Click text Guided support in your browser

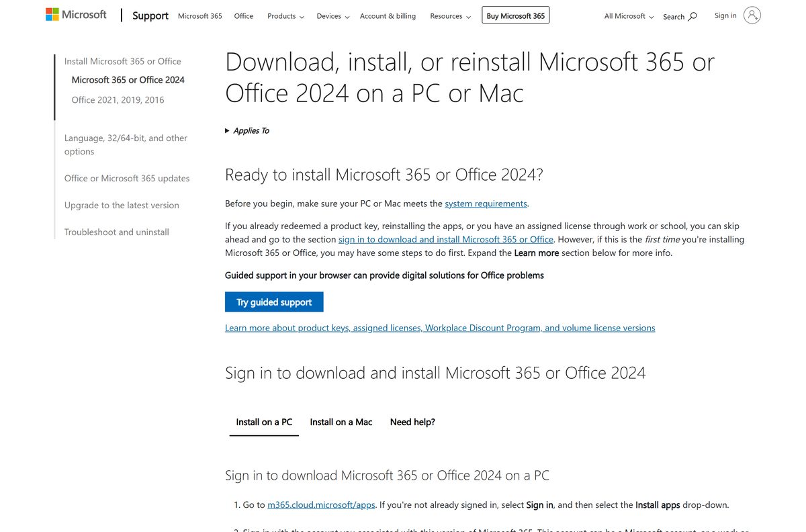384,275
